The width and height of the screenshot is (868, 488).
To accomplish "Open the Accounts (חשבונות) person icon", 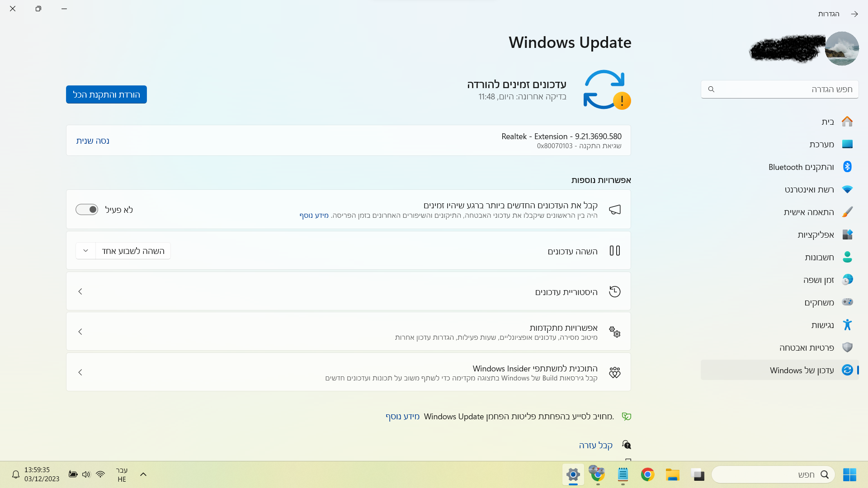I will pyautogui.click(x=847, y=257).
